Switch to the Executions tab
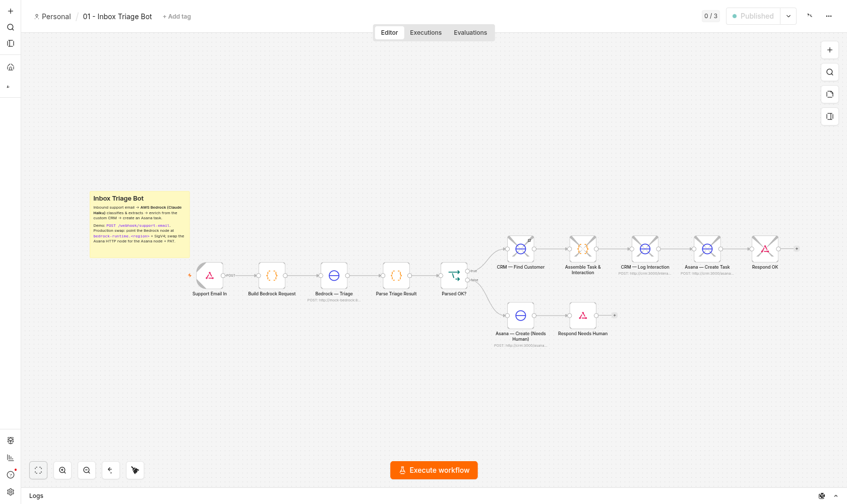Viewport: 847px width, 504px height. 426,33
